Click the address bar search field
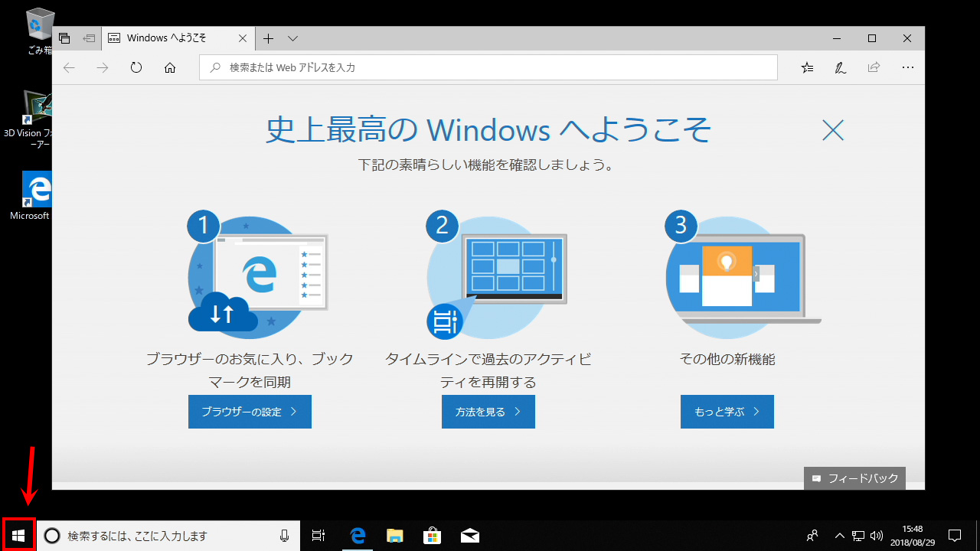 click(x=488, y=67)
